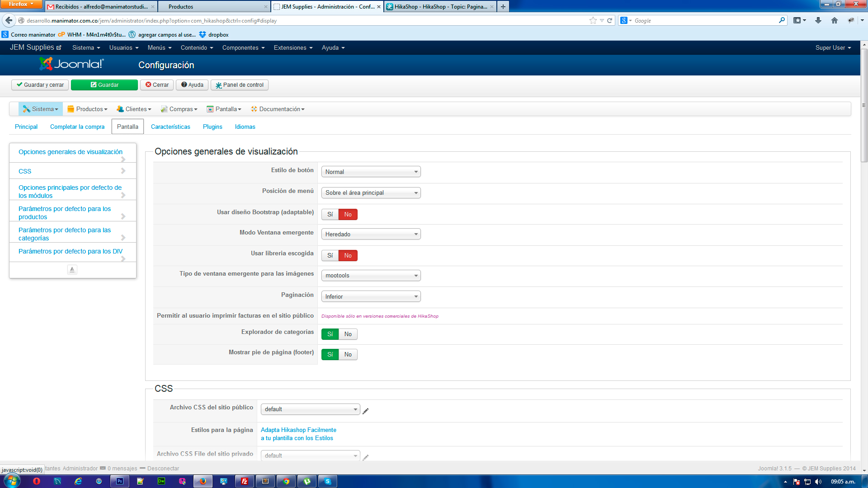The width and height of the screenshot is (868, 488).
Task: Click the Firefox downloads arrow icon
Action: [x=818, y=20]
